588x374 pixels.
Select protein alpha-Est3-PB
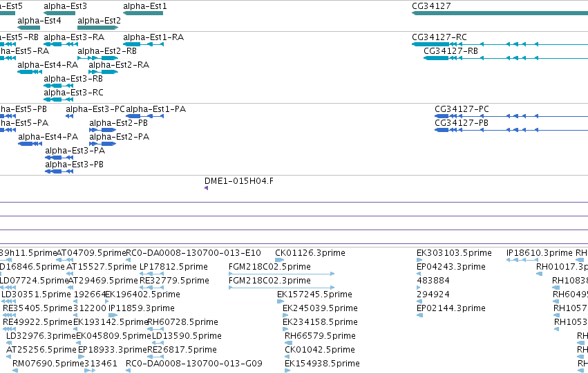coord(74,165)
